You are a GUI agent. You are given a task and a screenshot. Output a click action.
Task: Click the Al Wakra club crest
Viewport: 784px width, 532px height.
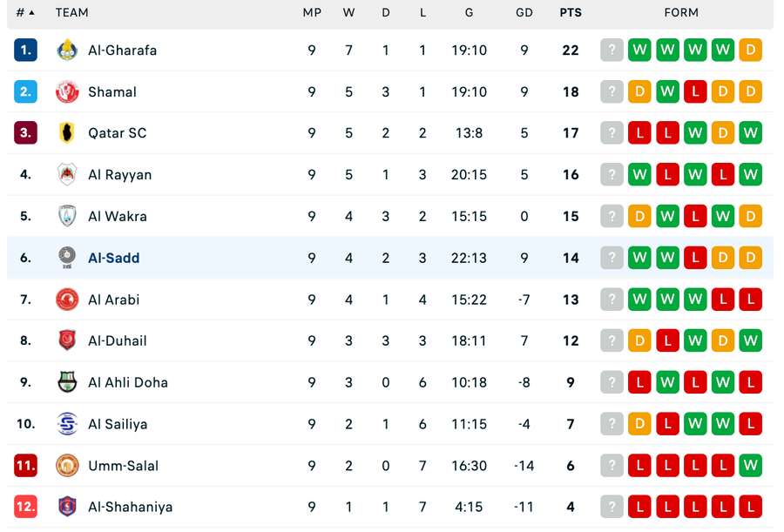click(x=67, y=216)
